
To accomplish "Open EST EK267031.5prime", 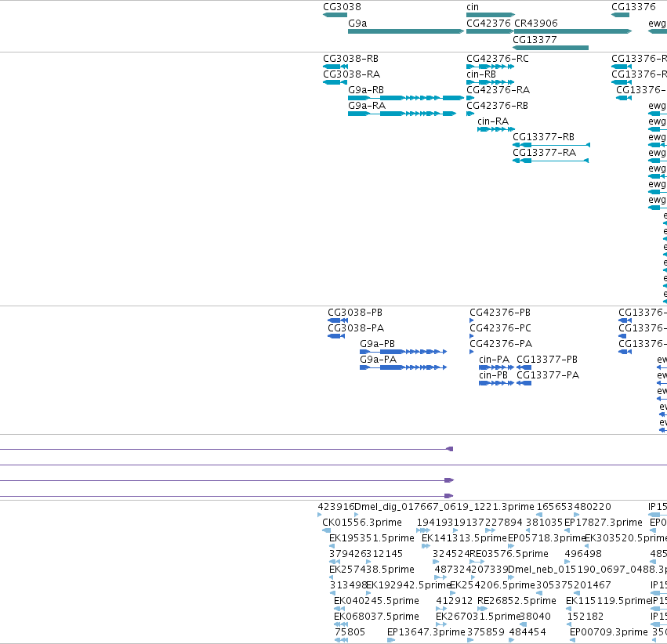I will (478, 617).
